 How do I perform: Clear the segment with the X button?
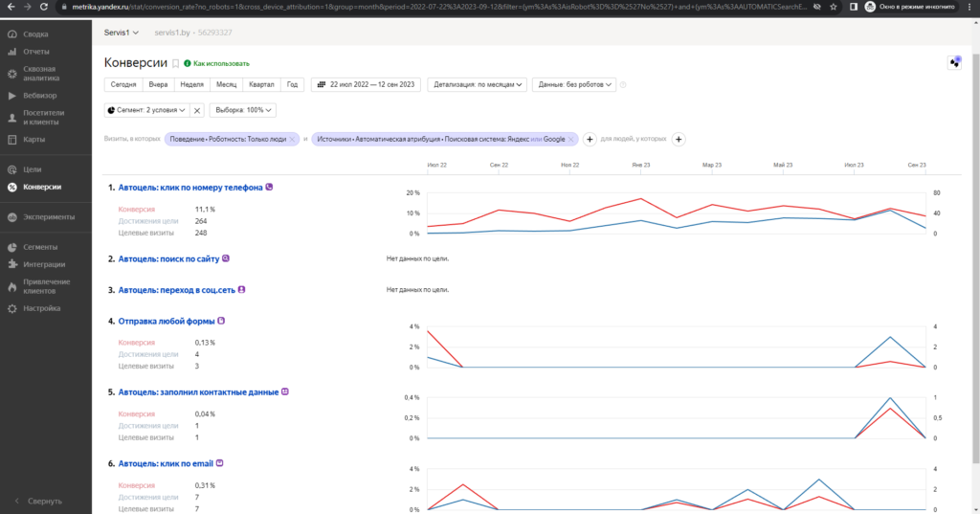click(x=197, y=110)
